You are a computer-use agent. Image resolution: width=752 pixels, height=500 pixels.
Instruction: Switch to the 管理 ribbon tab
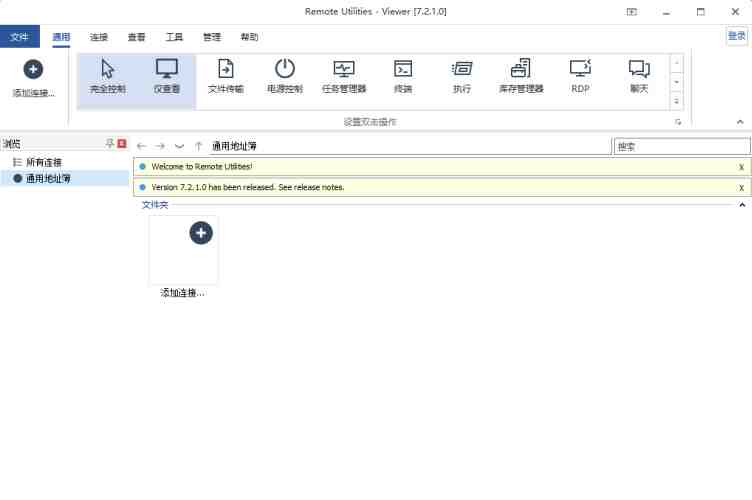coord(212,37)
